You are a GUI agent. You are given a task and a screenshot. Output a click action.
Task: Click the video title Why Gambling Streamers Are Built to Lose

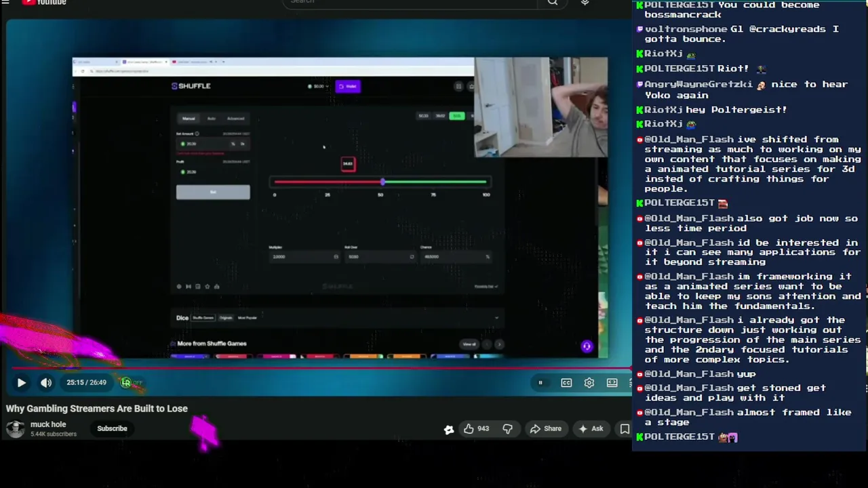click(x=97, y=409)
